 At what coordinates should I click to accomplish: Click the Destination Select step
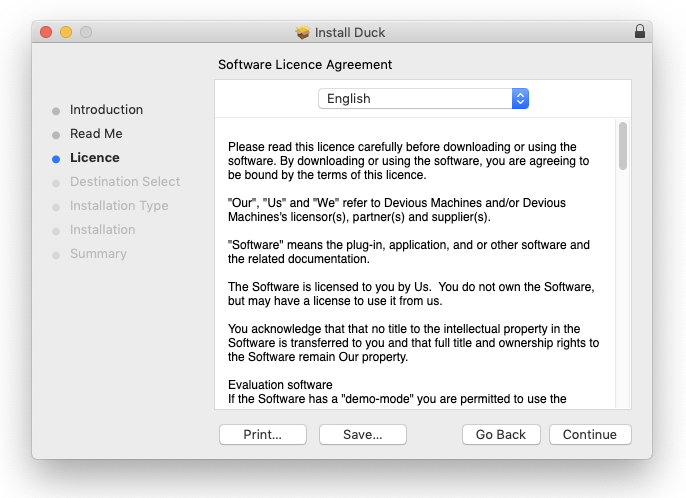pos(125,182)
